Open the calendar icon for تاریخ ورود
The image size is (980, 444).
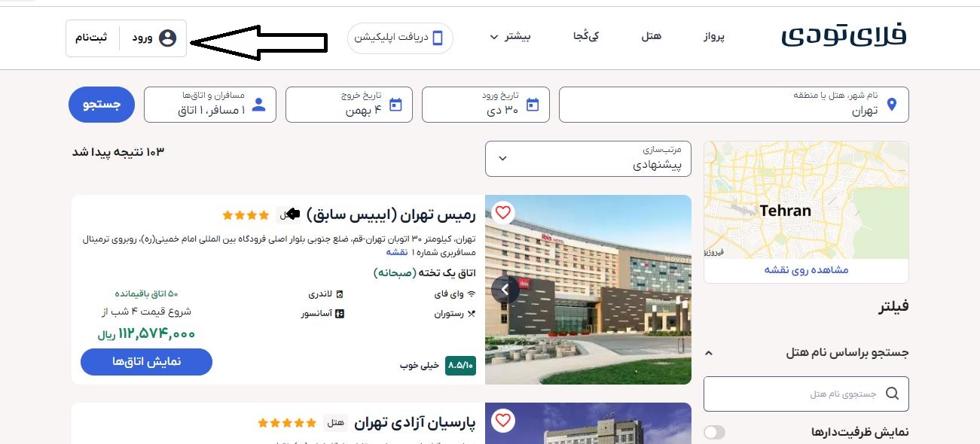[x=533, y=105]
